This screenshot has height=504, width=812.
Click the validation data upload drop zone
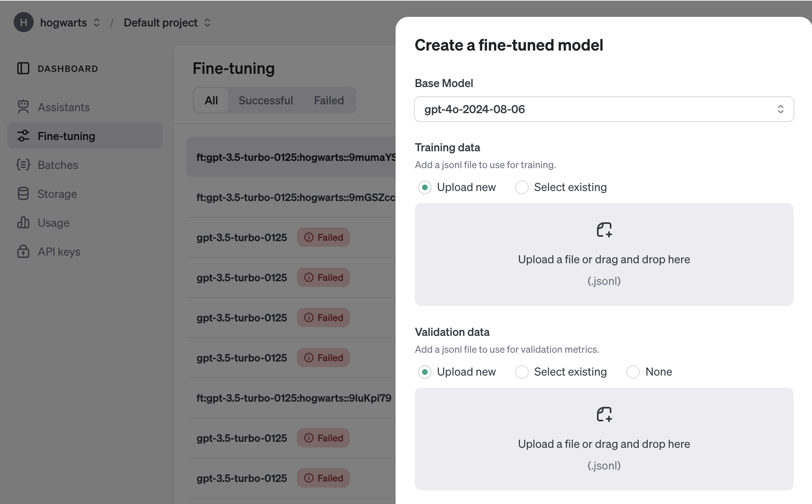pos(604,439)
